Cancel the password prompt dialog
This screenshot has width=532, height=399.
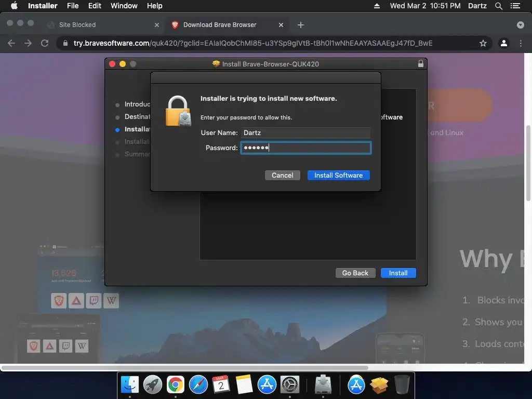coord(282,176)
